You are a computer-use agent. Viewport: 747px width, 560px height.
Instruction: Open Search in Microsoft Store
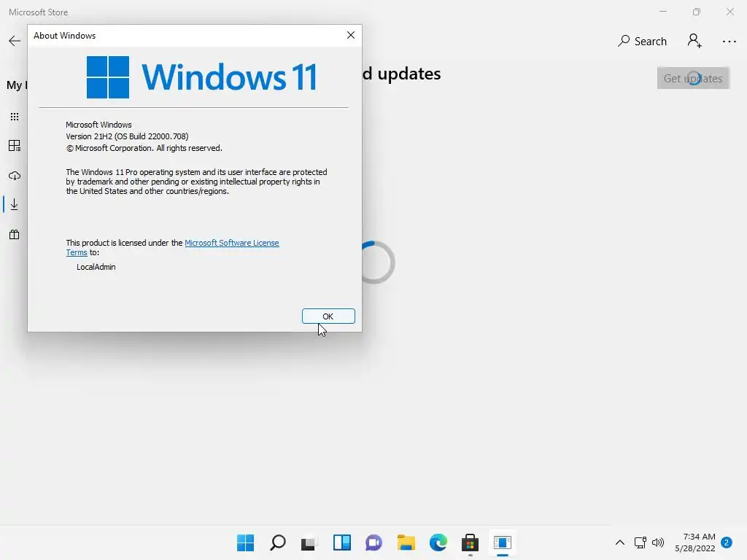642,41
